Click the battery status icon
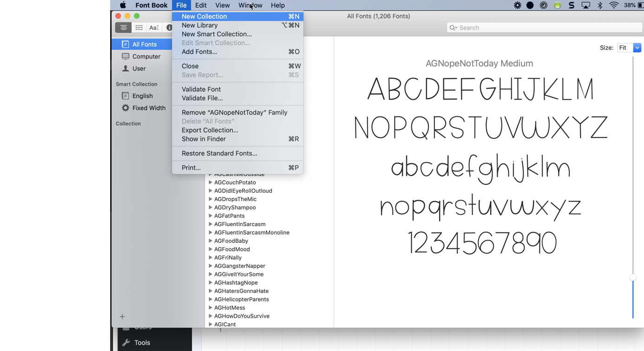This screenshot has width=644, height=351. [640, 5]
